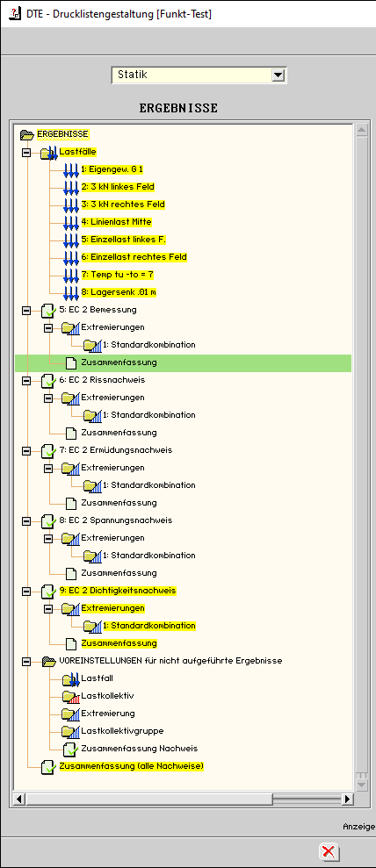Collapse the 7: EC 2 Ermüdungsnachweis node
The image size is (376, 868).
[x=26, y=450]
